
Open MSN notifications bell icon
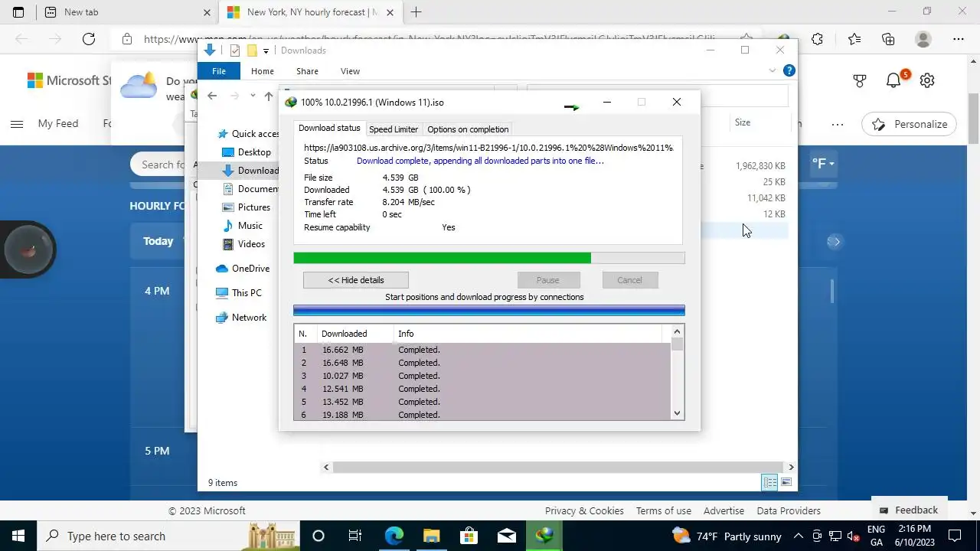click(x=893, y=80)
